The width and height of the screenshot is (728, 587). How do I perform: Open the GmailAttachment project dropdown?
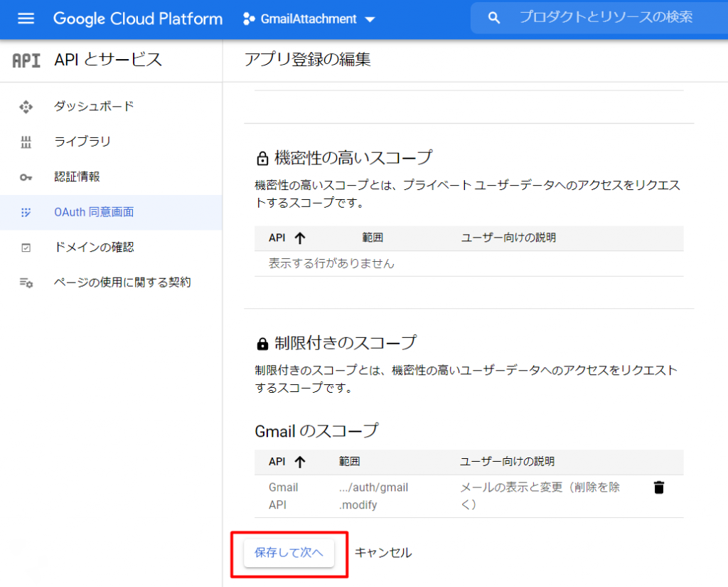click(309, 19)
